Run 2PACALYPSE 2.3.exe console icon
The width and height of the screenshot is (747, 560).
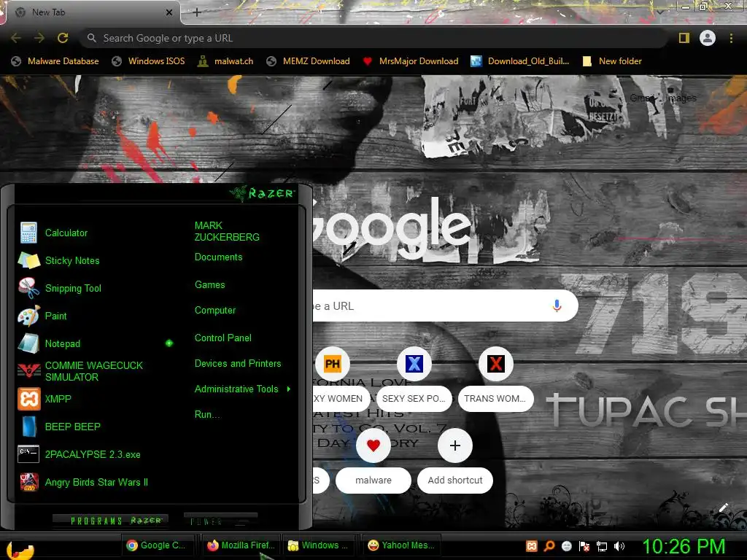pyautogui.click(x=28, y=454)
